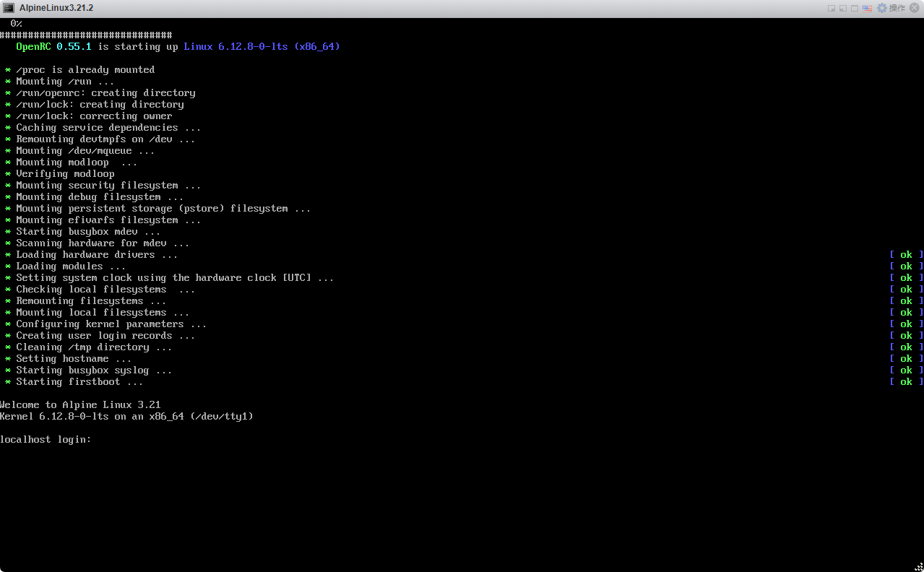
Task: Switch to the full window display icon
Action: (x=855, y=9)
